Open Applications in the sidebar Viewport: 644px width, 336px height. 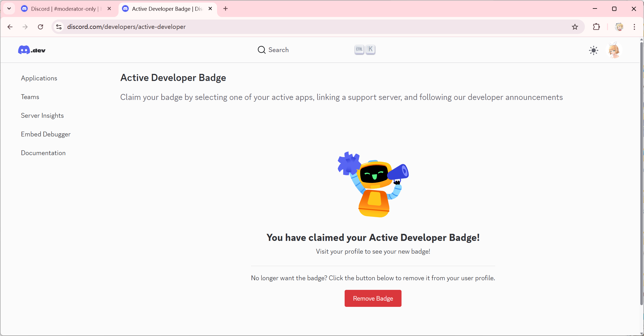[39, 78]
